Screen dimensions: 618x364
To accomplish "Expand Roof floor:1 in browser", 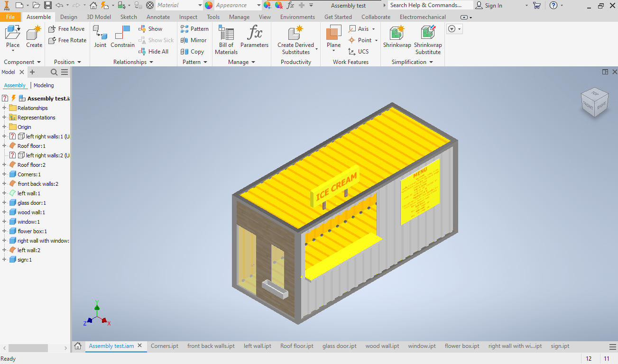I will click(x=4, y=146).
